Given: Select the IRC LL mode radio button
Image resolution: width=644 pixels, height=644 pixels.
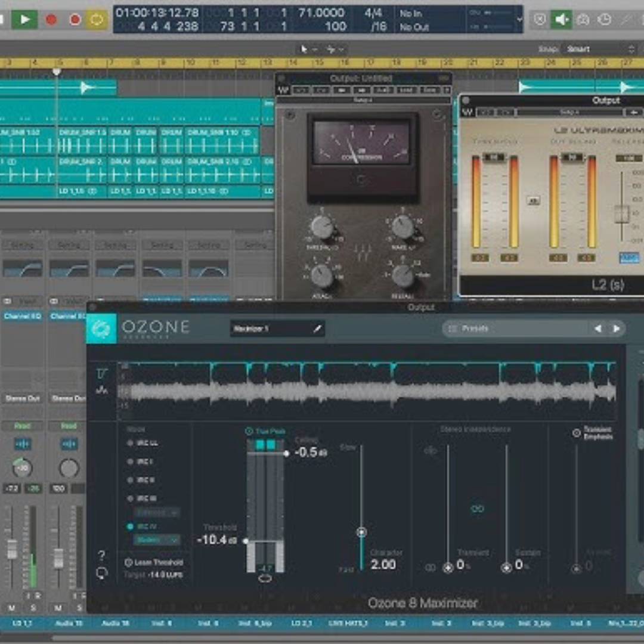Looking at the screenshot, I should pyautogui.click(x=130, y=443).
